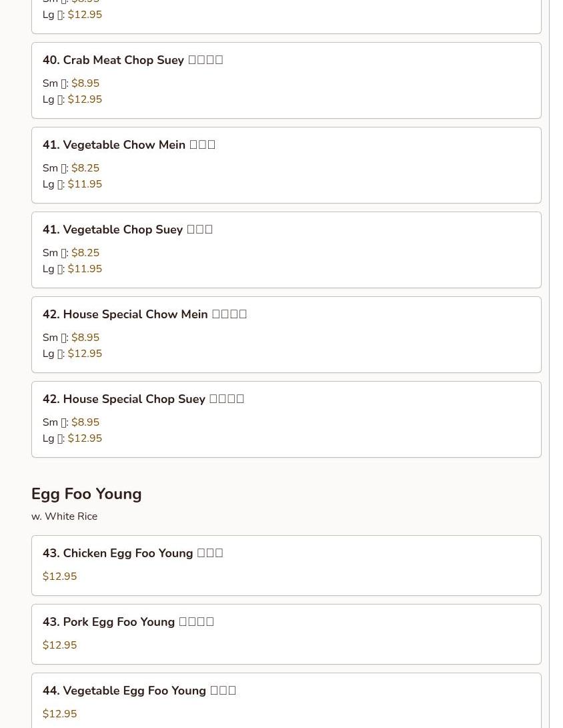Open the Vegetable Egg Foo Young item
Viewport: 563px width, 728px height.
[139, 691]
